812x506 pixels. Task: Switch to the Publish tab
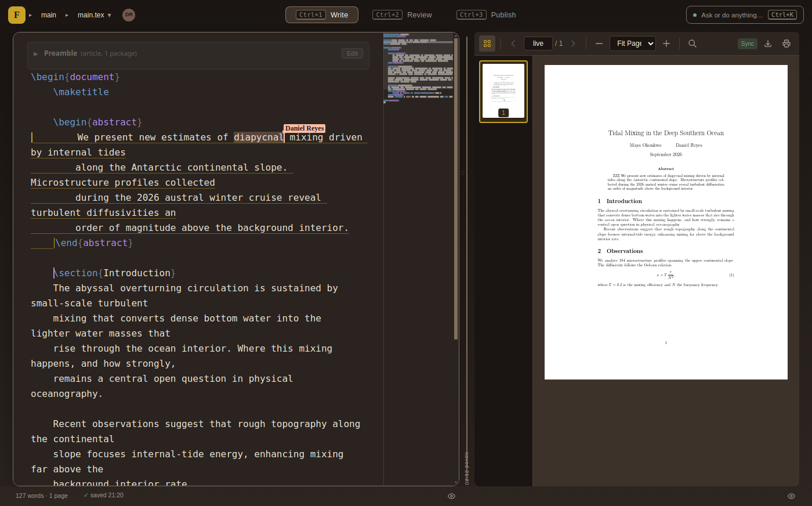(x=486, y=15)
